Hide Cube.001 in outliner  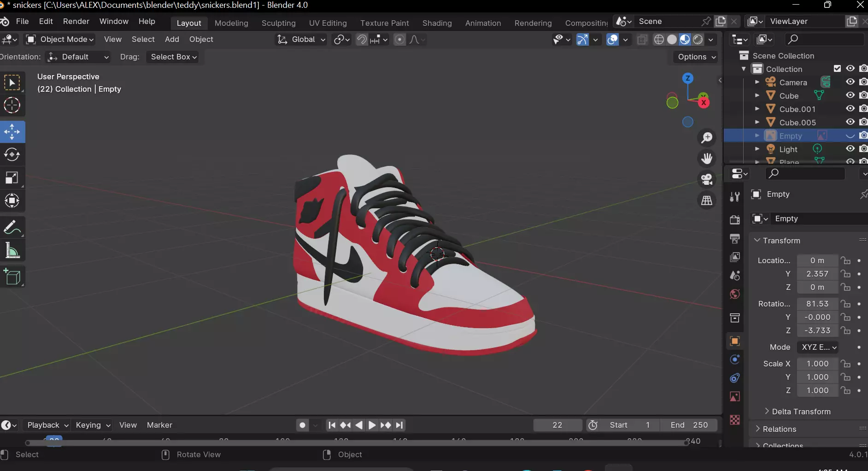tap(850, 109)
